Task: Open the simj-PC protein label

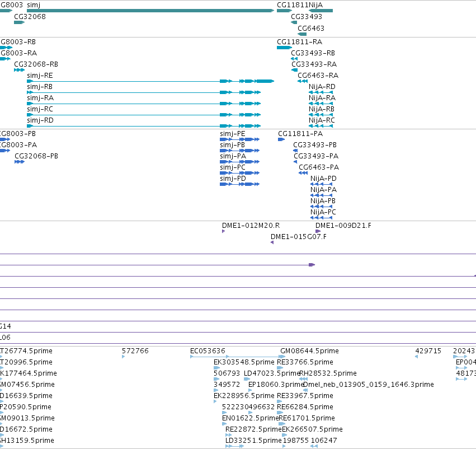Action: 233,167
